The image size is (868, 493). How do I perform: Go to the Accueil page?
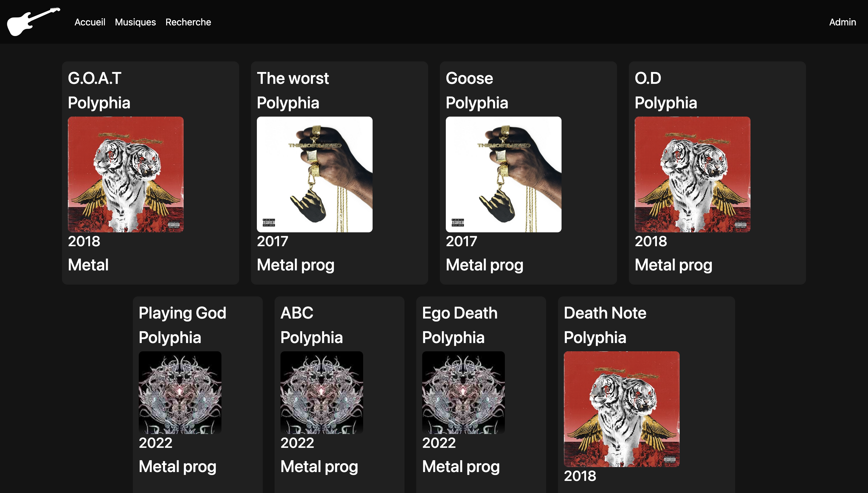[x=90, y=22]
